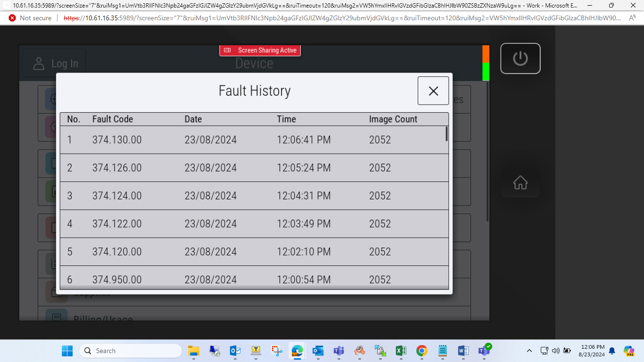Click the Image Count column header

tap(393, 119)
